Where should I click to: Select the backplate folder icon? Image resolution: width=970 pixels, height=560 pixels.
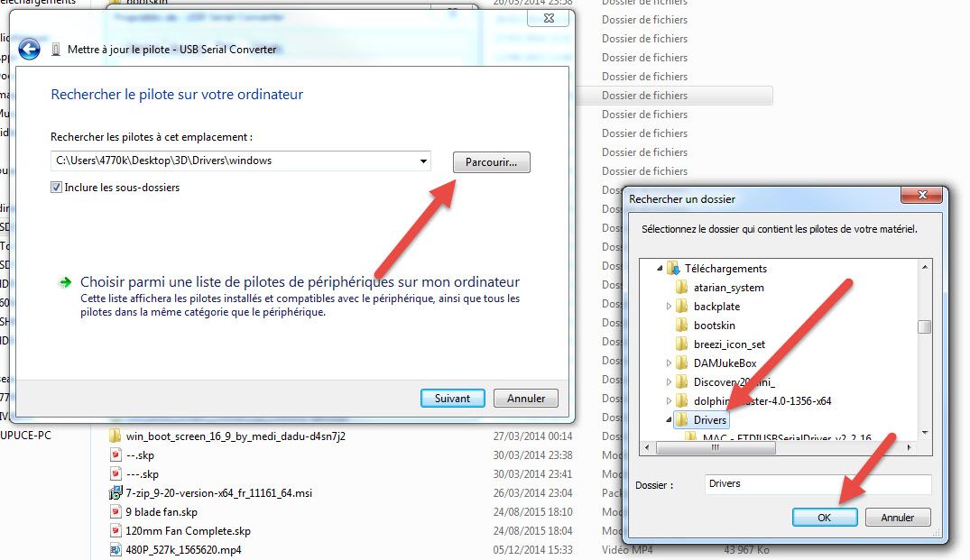pyautogui.click(x=682, y=306)
